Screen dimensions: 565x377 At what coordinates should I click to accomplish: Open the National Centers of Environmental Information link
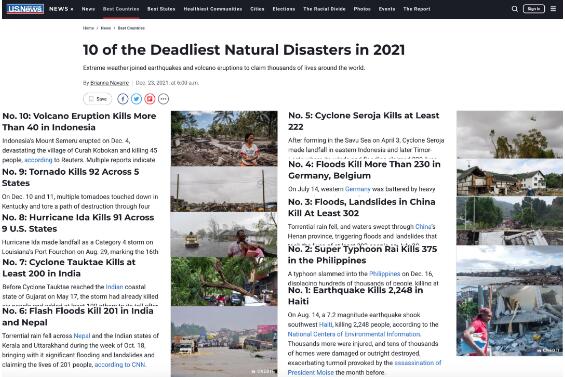[x=354, y=334]
